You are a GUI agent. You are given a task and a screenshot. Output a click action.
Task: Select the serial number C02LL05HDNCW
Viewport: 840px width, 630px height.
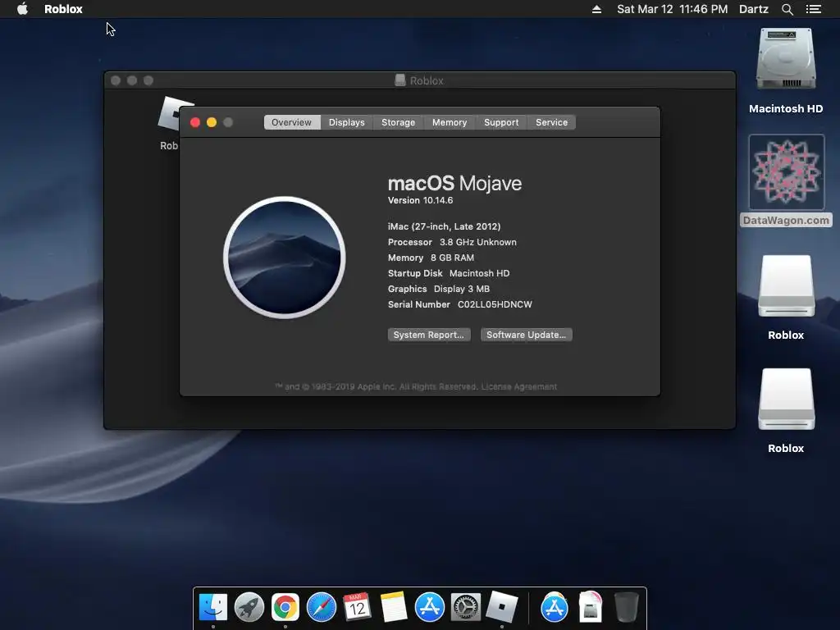[495, 304]
